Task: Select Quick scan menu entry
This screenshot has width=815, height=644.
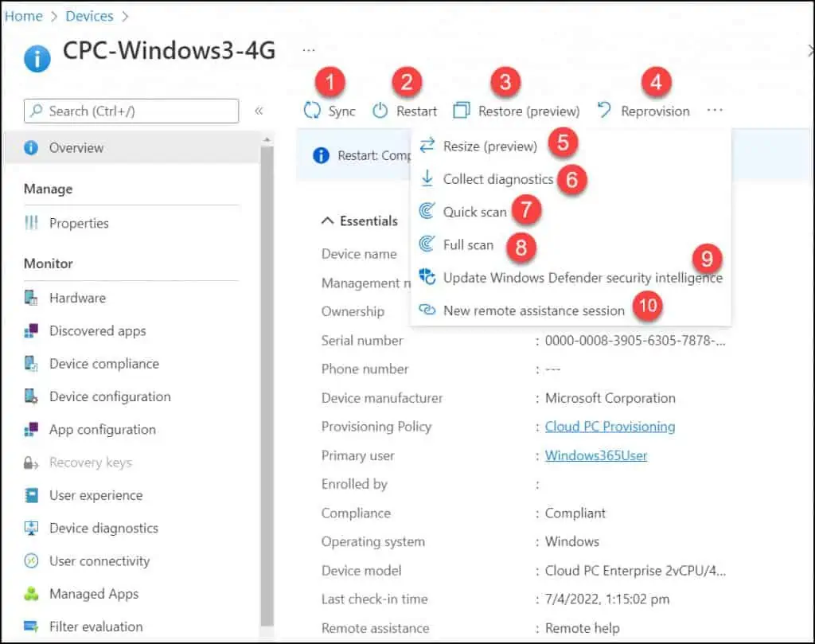Action: 474,212
